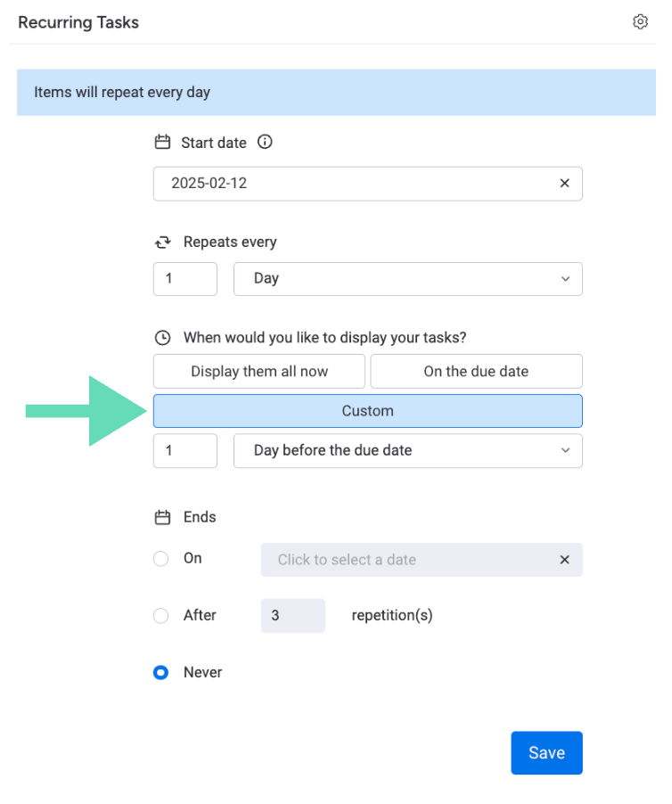
Task: Select the On end-date radio button
Action: click(160, 559)
